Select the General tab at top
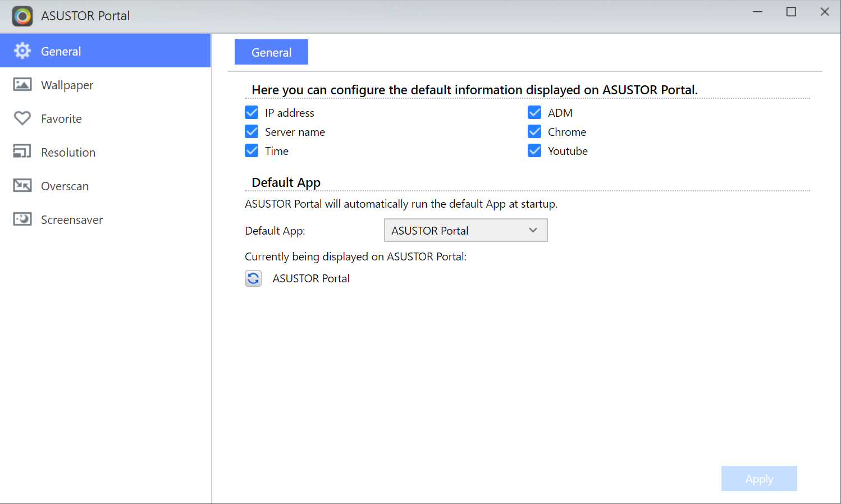 click(271, 52)
